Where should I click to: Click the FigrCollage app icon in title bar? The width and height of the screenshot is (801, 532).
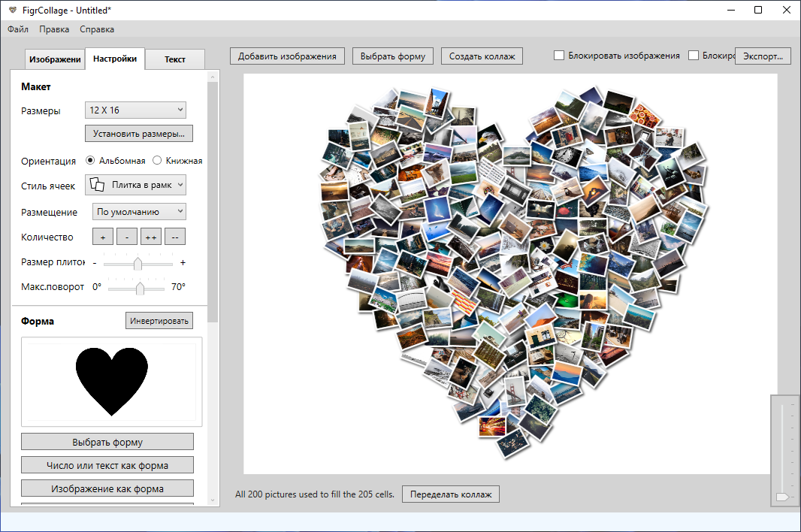tap(11, 10)
